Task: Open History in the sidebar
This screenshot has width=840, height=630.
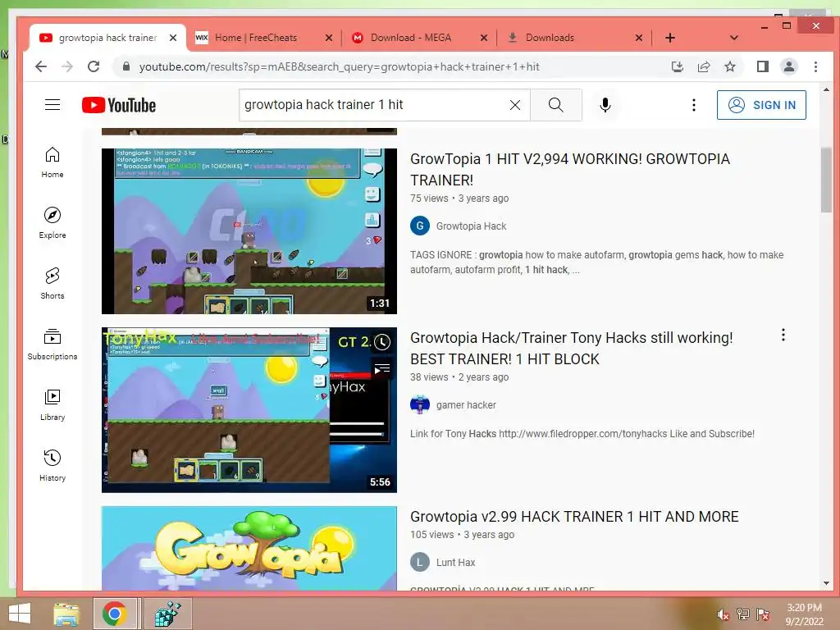Action: [52, 466]
